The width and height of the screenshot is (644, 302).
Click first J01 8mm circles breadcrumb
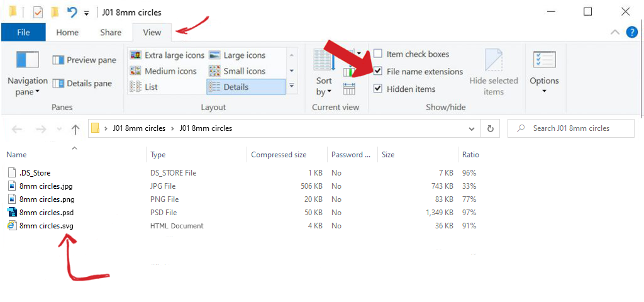coord(139,128)
